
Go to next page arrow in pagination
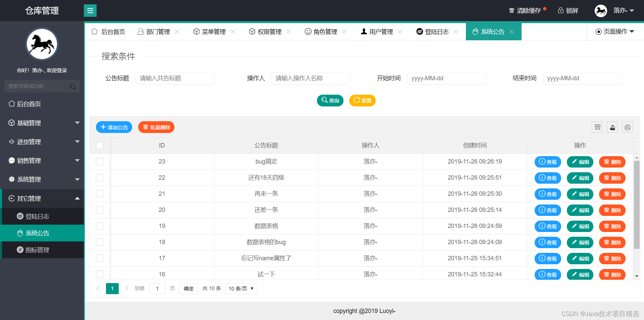[x=126, y=288]
